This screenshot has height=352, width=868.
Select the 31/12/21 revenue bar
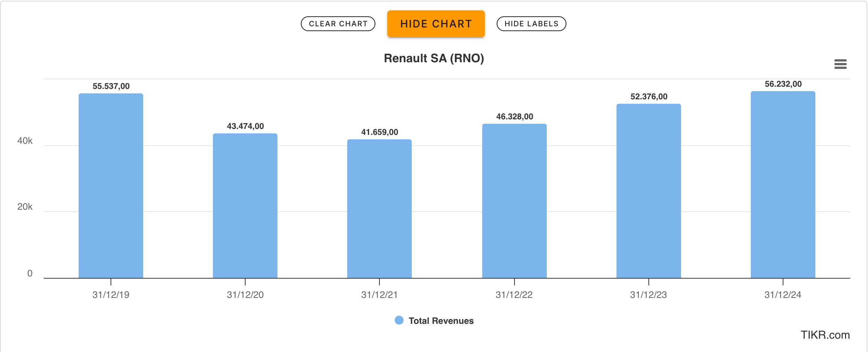pyautogui.click(x=379, y=209)
